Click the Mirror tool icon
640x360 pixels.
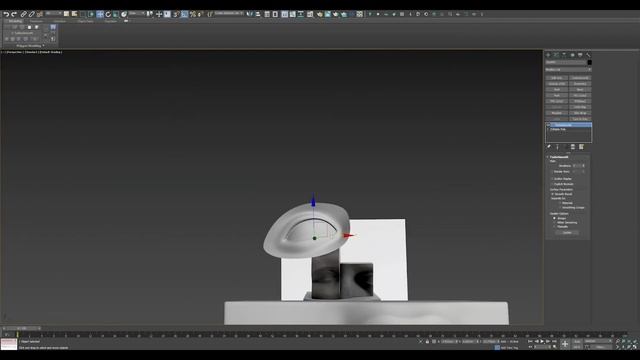[249, 14]
